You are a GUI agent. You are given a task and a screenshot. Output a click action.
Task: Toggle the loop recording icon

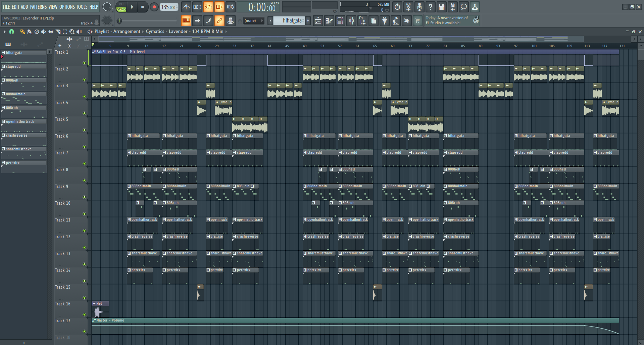tap(231, 7)
